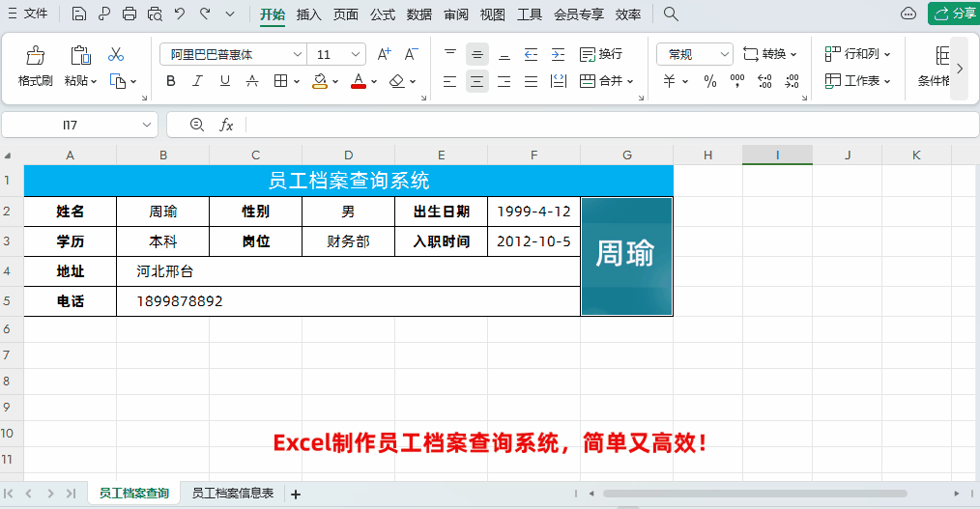The width and height of the screenshot is (980, 509).
Task: Redo the last action
Action: coord(205,14)
